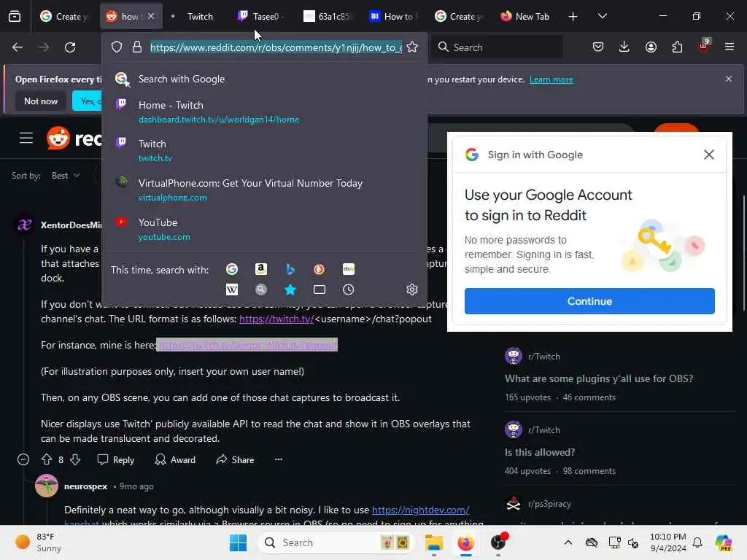Viewport: 747px width, 560px height.
Task: Switch to the first Create tab
Action: click(x=64, y=17)
